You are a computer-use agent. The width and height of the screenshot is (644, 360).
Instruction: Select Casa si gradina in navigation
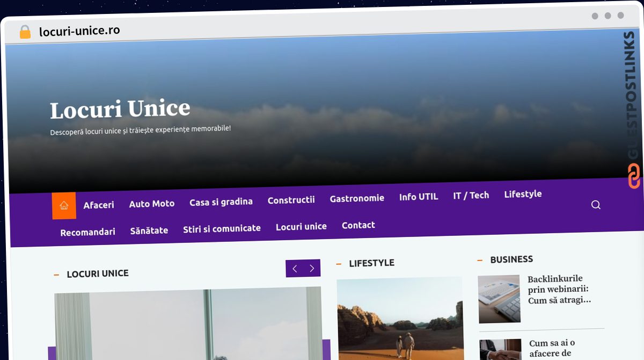tap(221, 202)
